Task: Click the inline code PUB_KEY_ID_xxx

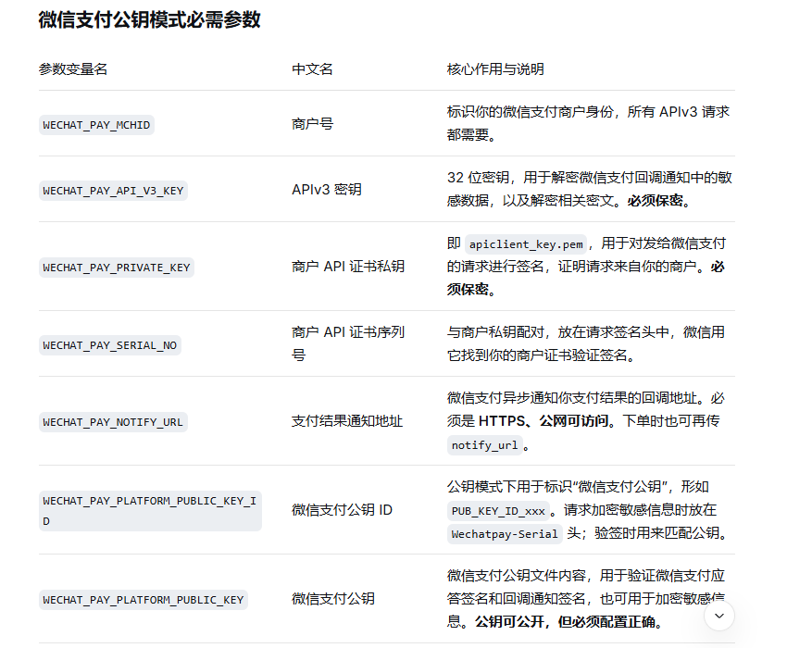Action: 498,511
